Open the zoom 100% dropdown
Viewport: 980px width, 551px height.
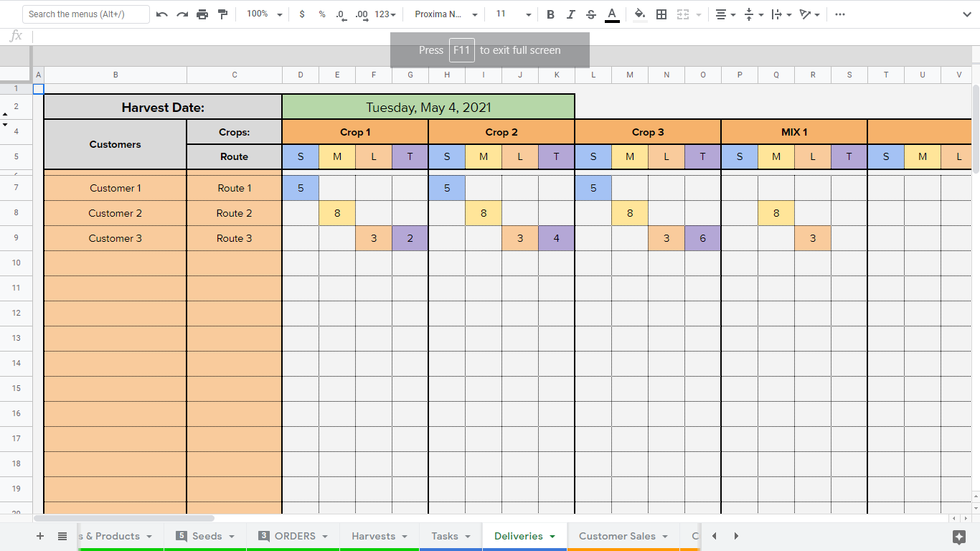(264, 14)
